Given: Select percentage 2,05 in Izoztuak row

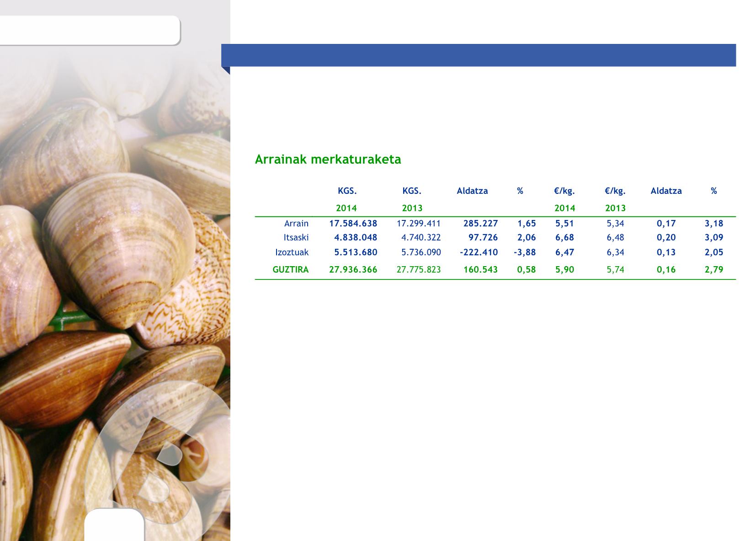Looking at the screenshot, I should pos(714,252).
